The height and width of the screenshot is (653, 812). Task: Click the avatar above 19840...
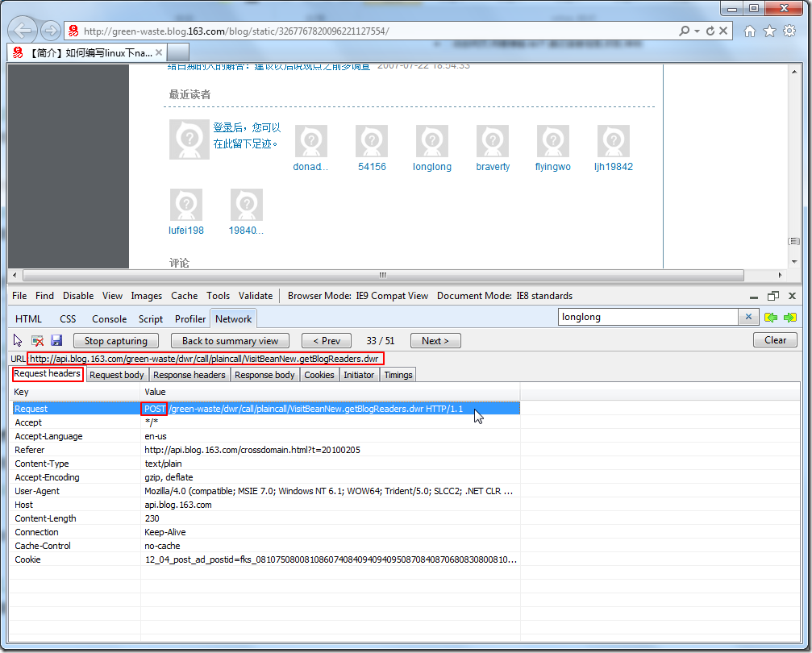(x=247, y=205)
